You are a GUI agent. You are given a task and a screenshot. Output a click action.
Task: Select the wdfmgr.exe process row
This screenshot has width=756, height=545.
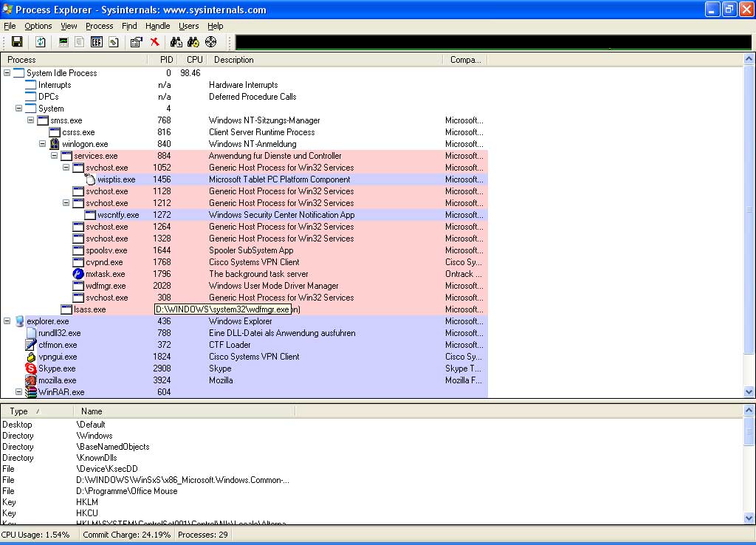(244, 286)
